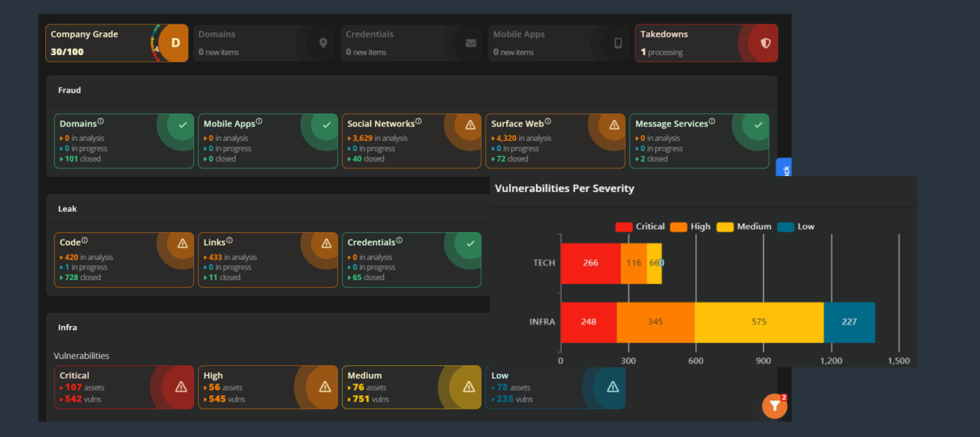Expand 3,629 in analysis under Social Networks
Image resolution: width=980 pixels, height=437 pixels.
[x=379, y=139]
